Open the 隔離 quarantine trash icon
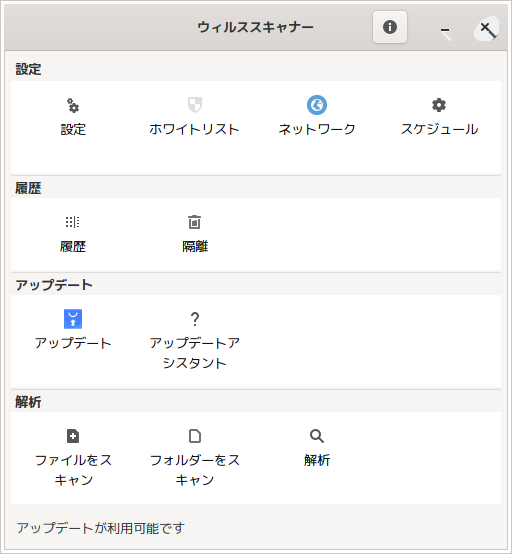This screenshot has width=512, height=554. [x=194, y=222]
